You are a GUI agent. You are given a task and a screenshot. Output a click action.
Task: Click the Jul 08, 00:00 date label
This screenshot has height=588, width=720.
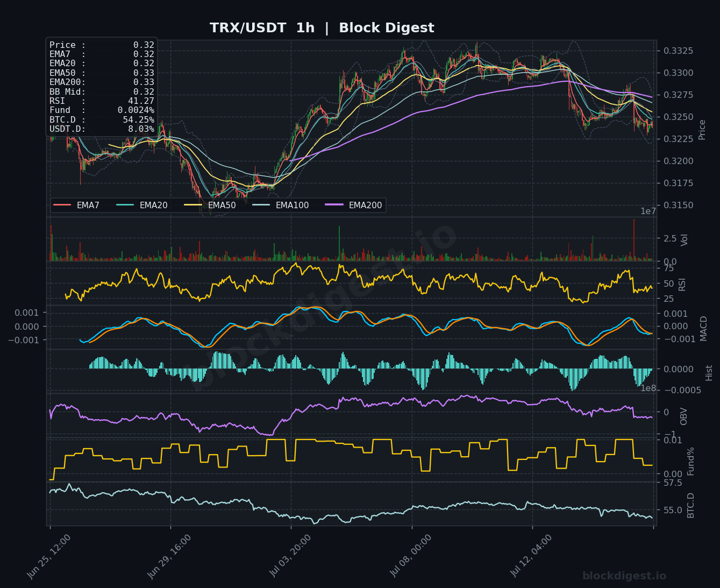(410, 556)
